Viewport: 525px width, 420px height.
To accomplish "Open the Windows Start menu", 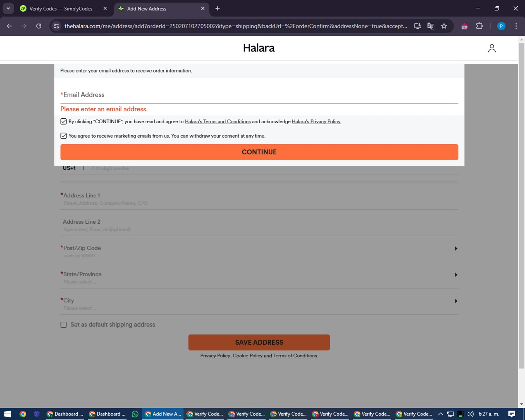I will (7, 414).
